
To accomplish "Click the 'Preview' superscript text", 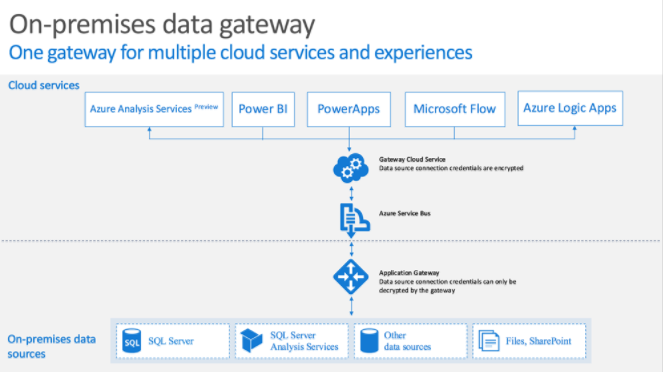I will (x=206, y=107).
